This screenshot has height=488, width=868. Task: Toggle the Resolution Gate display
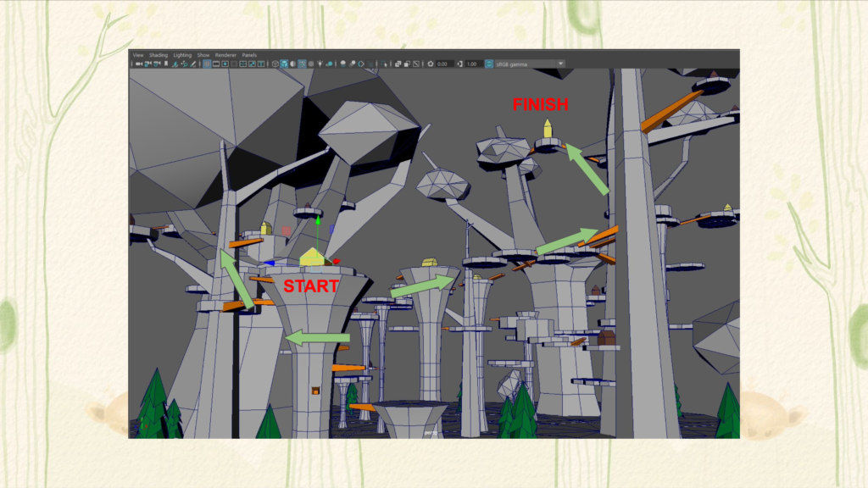click(225, 64)
